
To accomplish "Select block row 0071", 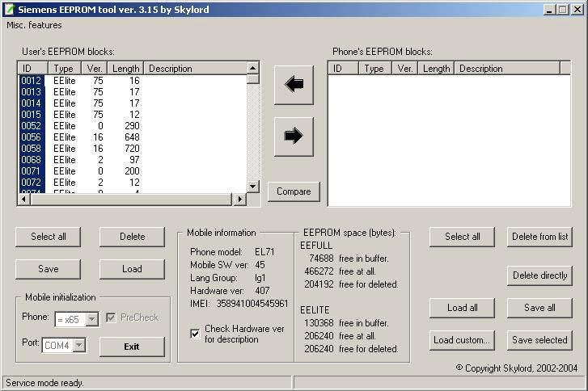I will (133, 170).
